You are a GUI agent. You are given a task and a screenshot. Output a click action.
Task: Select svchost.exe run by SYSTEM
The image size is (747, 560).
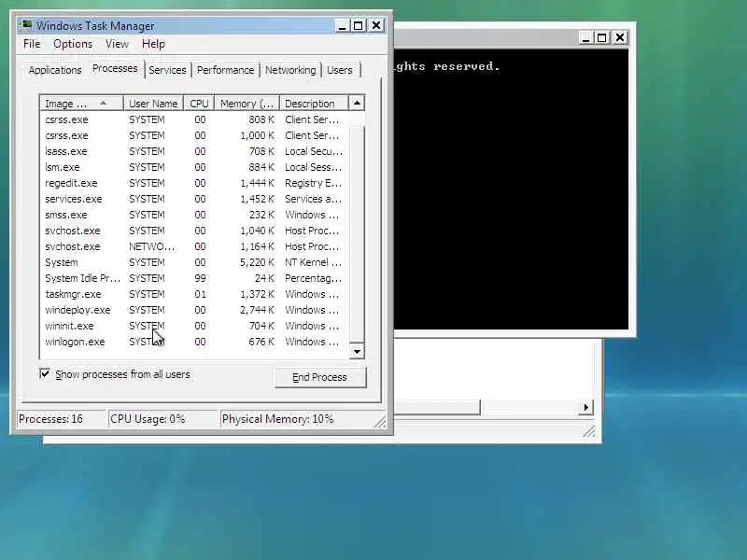pyautogui.click(x=194, y=231)
